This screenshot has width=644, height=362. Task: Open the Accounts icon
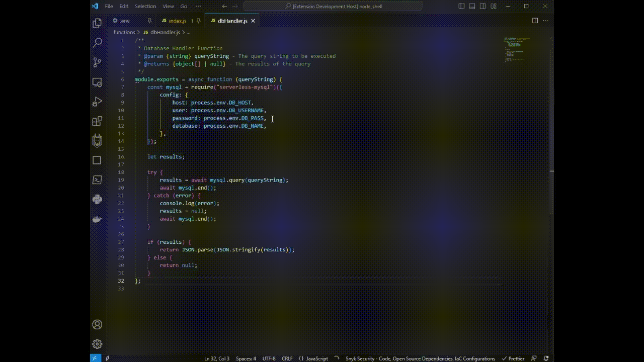[x=97, y=325]
